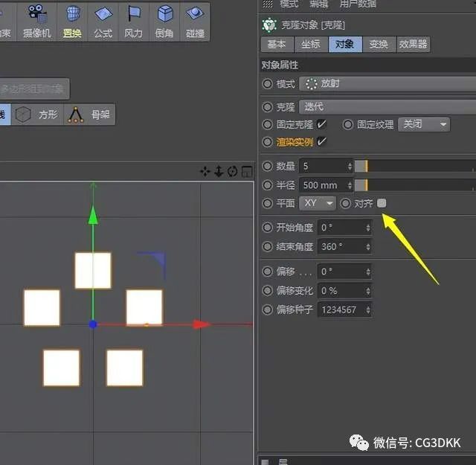
Task: Open the 变换 tab
Action: (x=379, y=45)
